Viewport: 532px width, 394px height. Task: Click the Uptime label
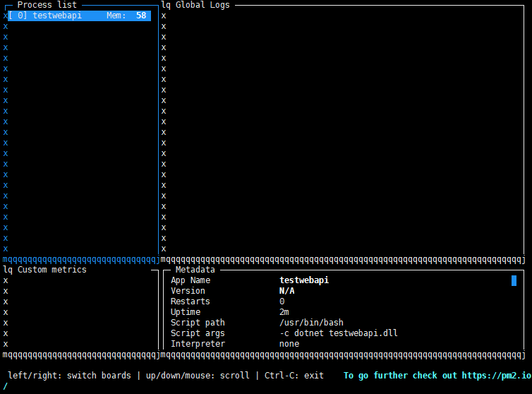coord(186,312)
